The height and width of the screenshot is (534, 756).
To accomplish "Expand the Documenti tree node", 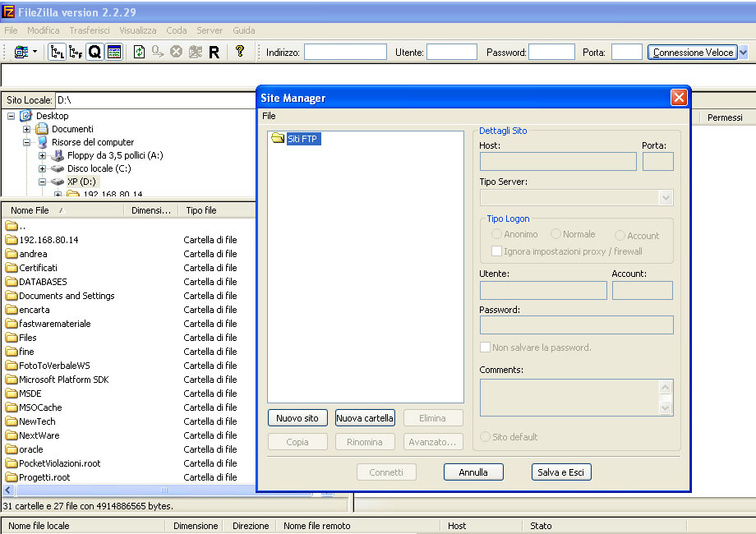I will pyautogui.click(x=27, y=129).
